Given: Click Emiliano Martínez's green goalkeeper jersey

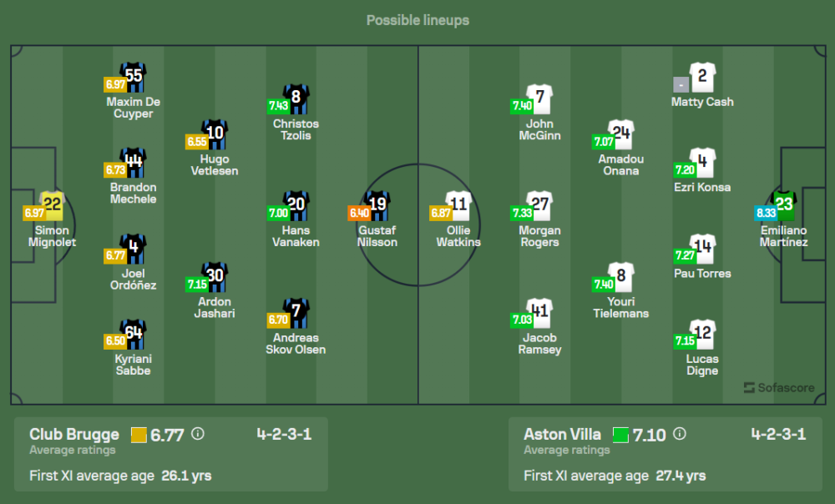Looking at the screenshot, I should [x=784, y=205].
